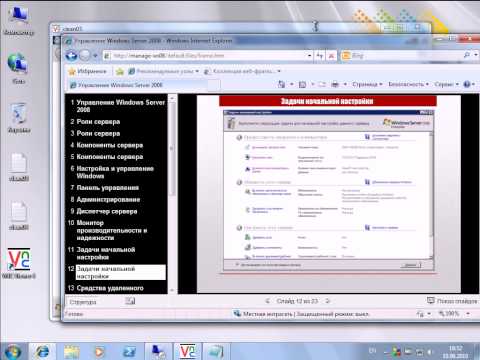Image resolution: width=480 pixels, height=360 pixels.
Task: Click the Местная интрасеть security zone status
Action: click(302, 314)
